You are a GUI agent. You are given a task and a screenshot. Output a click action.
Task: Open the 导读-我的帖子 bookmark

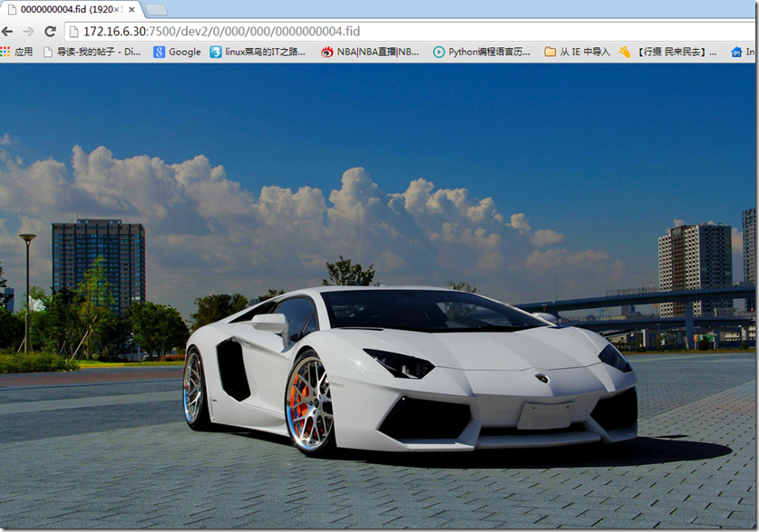(x=92, y=52)
